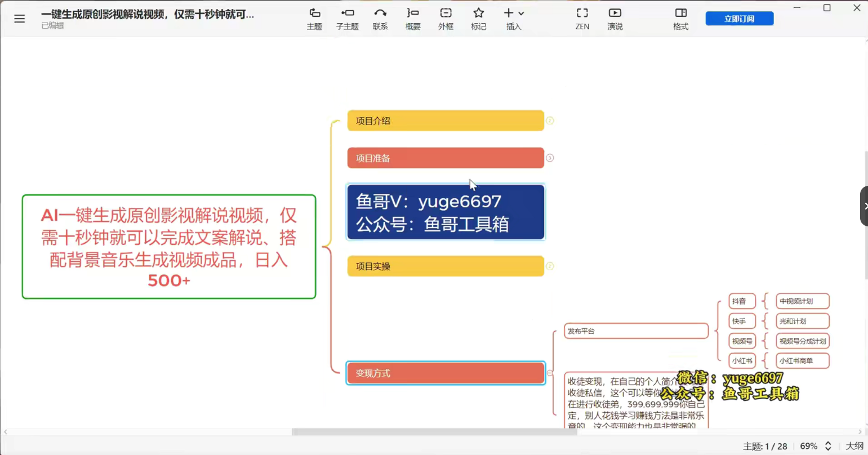Add a new topic with 主题
Image resolution: width=868 pixels, height=455 pixels.
(x=314, y=19)
